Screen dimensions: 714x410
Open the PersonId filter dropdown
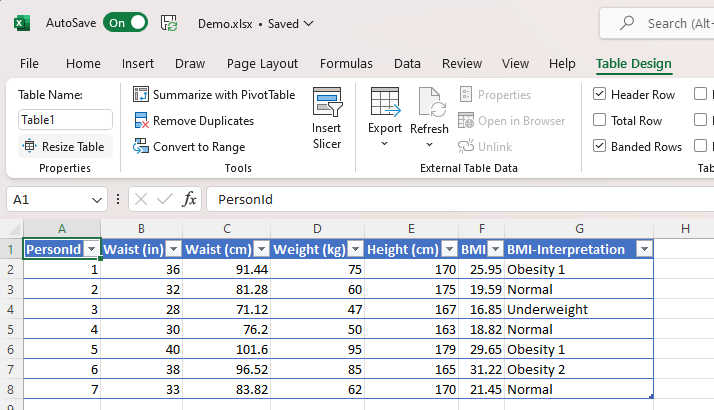[92, 249]
